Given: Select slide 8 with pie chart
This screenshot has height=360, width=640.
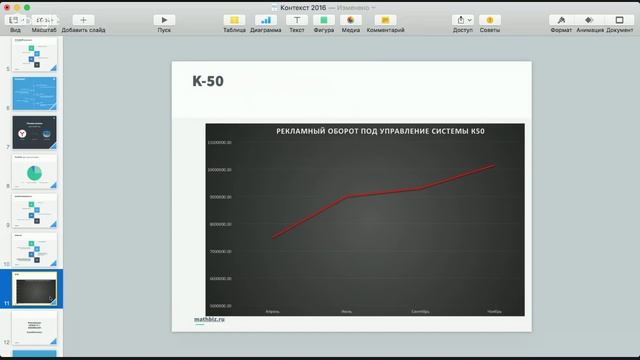Looking at the screenshot, I should pyautogui.click(x=35, y=171).
